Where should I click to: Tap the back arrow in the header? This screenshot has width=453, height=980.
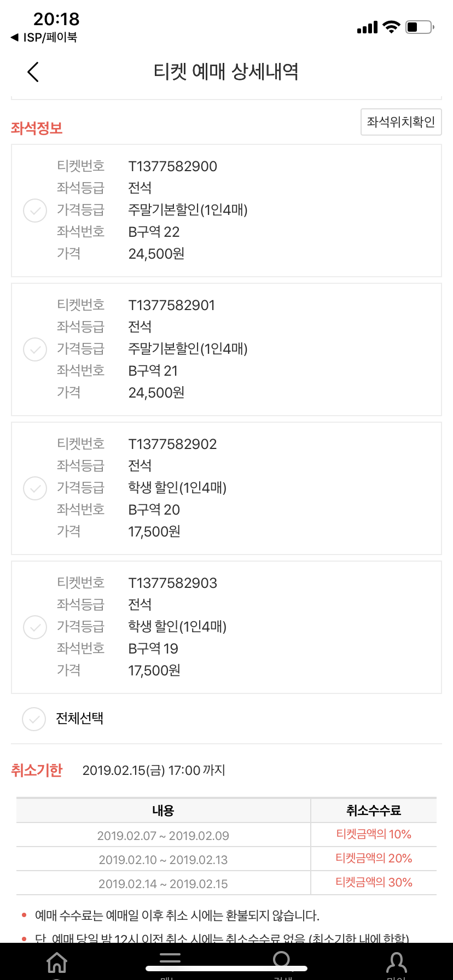click(x=33, y=72)
